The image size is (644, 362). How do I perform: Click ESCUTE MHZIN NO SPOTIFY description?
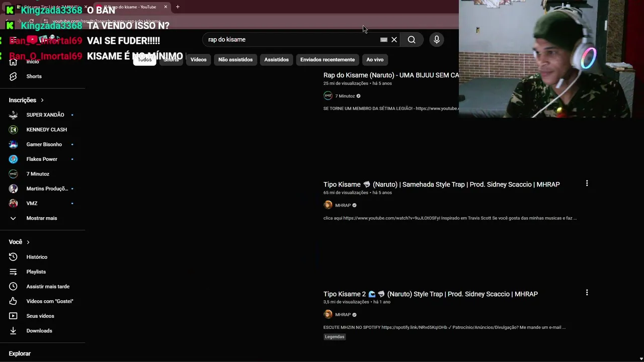click(444, 327)
